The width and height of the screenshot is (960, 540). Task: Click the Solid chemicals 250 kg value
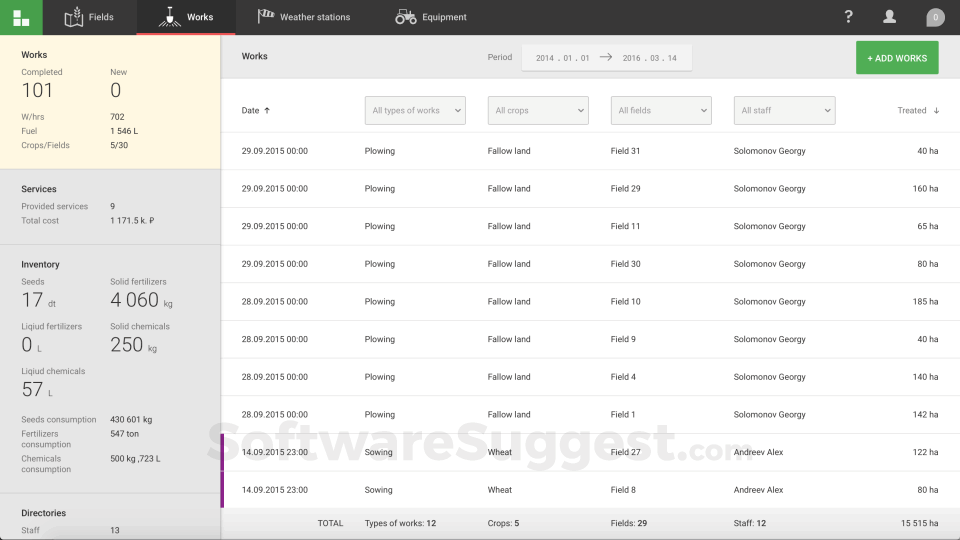pos(133,345)
